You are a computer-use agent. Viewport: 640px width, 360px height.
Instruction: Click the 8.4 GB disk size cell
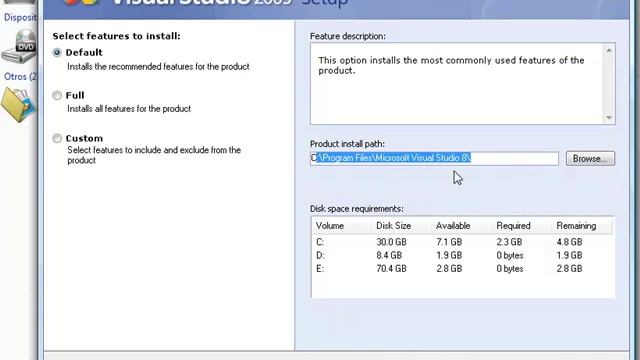[389, 256]
